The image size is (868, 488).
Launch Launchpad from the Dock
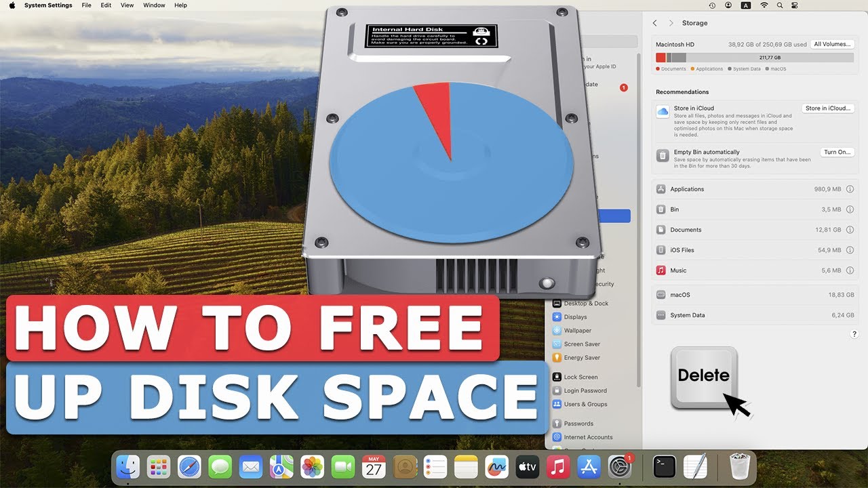click(159, 467)
